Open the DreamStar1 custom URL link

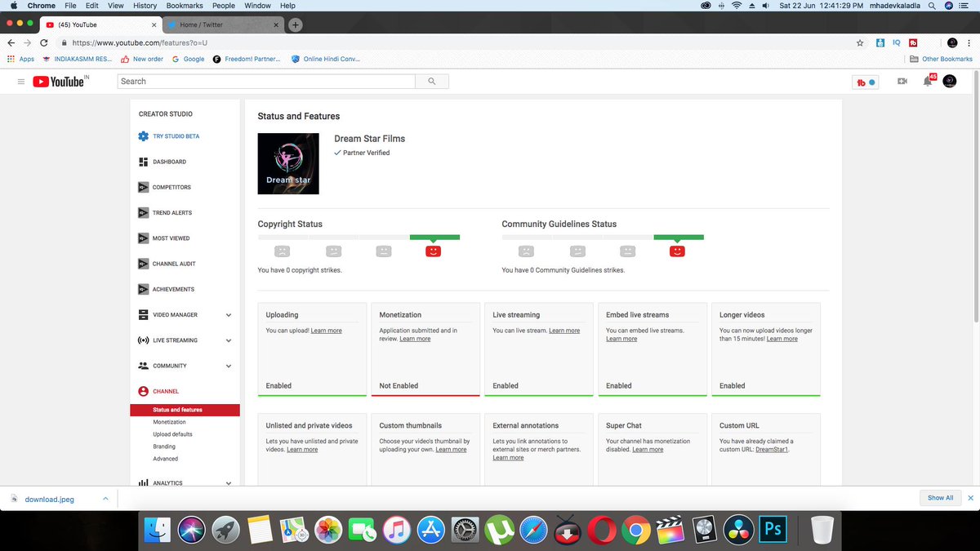(x=773, y=449)
